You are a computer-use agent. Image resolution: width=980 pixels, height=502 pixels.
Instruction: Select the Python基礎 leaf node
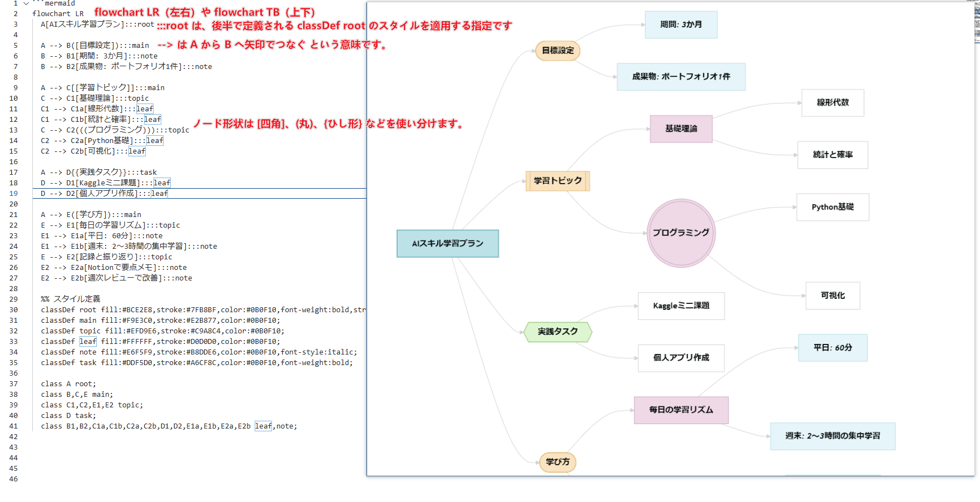tap(832, 207)
